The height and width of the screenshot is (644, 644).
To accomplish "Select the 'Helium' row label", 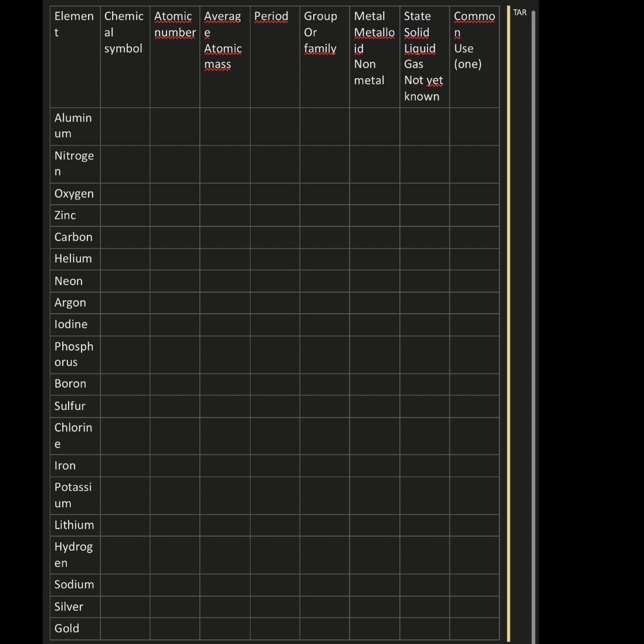I will pos(75,259).
